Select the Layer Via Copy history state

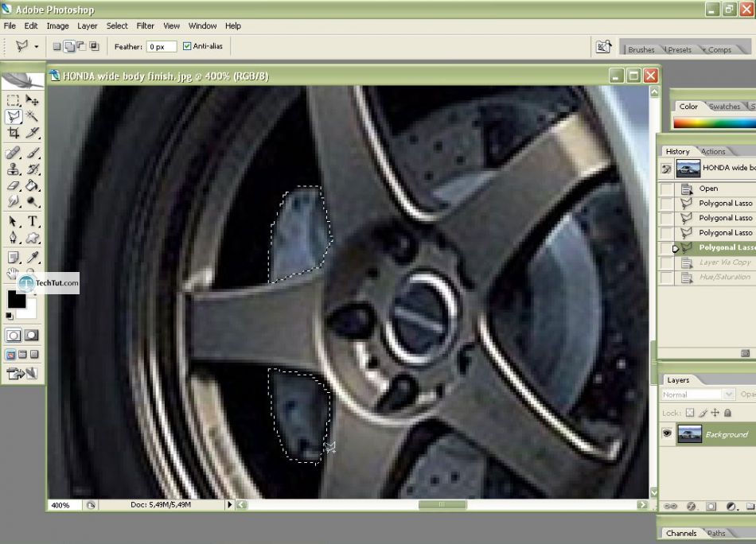[x=707, y=262]
